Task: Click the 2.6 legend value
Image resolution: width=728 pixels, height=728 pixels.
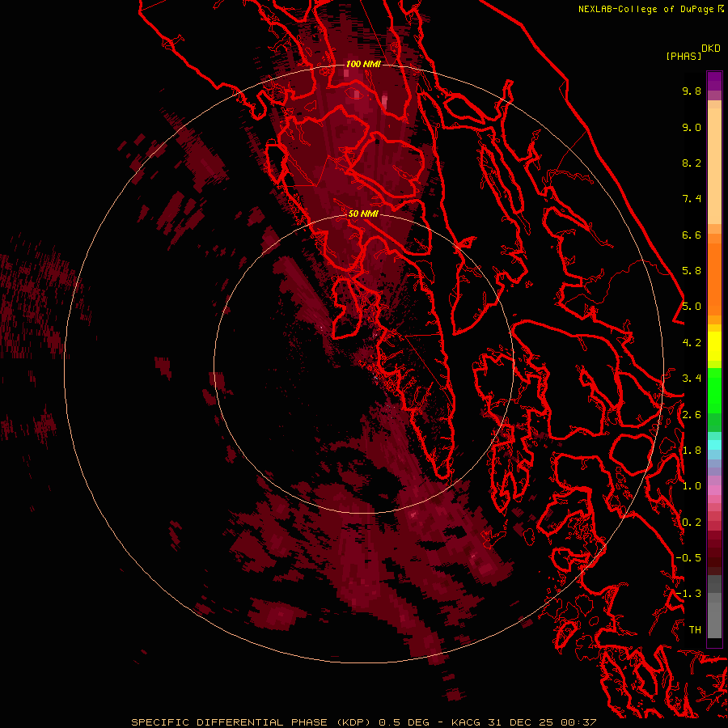Action: click(692, 415)
